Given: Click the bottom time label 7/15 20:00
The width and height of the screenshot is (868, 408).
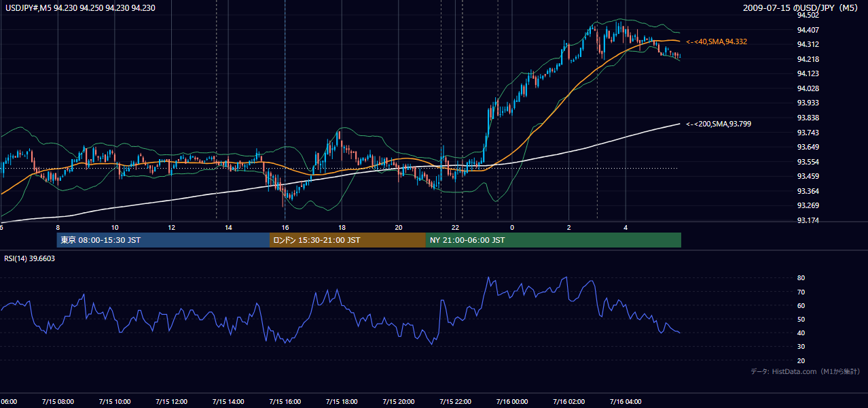Looking at the screenshot, I should [399, 401].
